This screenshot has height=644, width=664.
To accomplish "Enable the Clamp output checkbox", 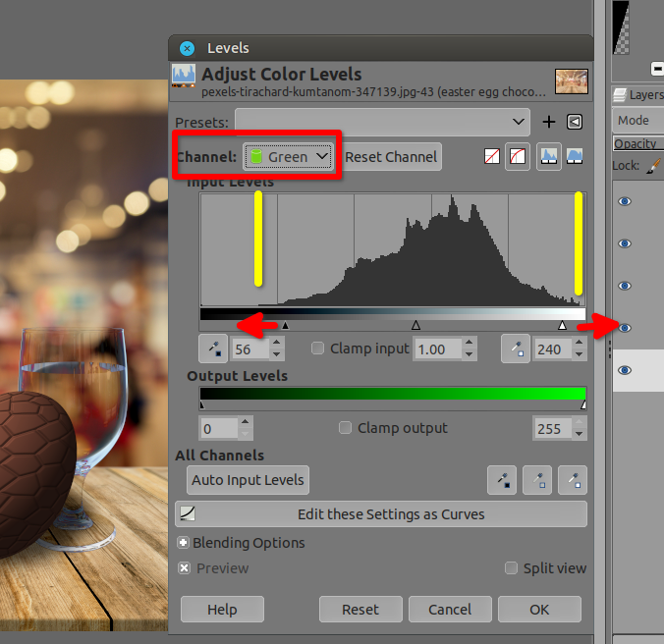I will coord(345,428).
